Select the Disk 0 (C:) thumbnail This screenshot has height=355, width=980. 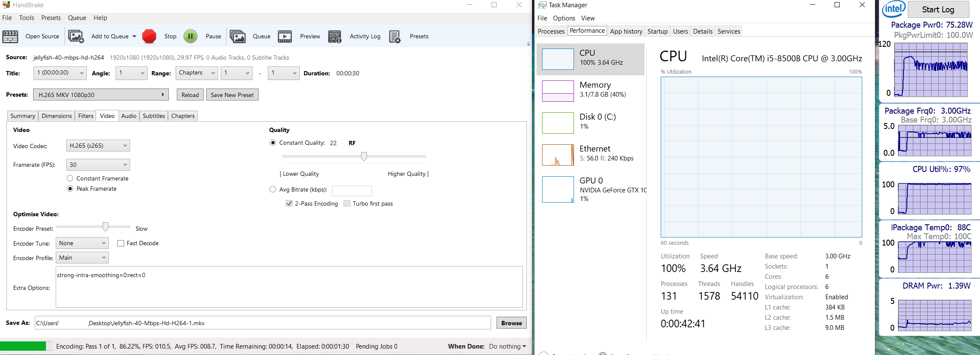[558, 123]
